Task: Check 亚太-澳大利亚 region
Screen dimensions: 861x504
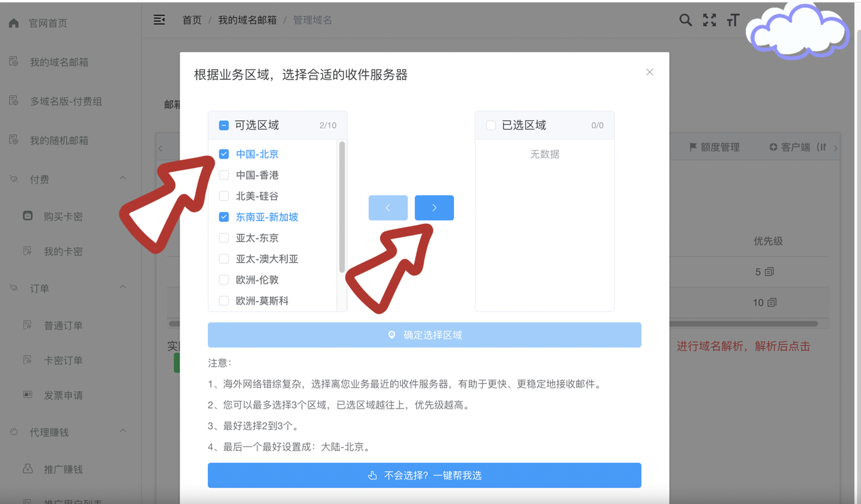Action: (224, 259)
